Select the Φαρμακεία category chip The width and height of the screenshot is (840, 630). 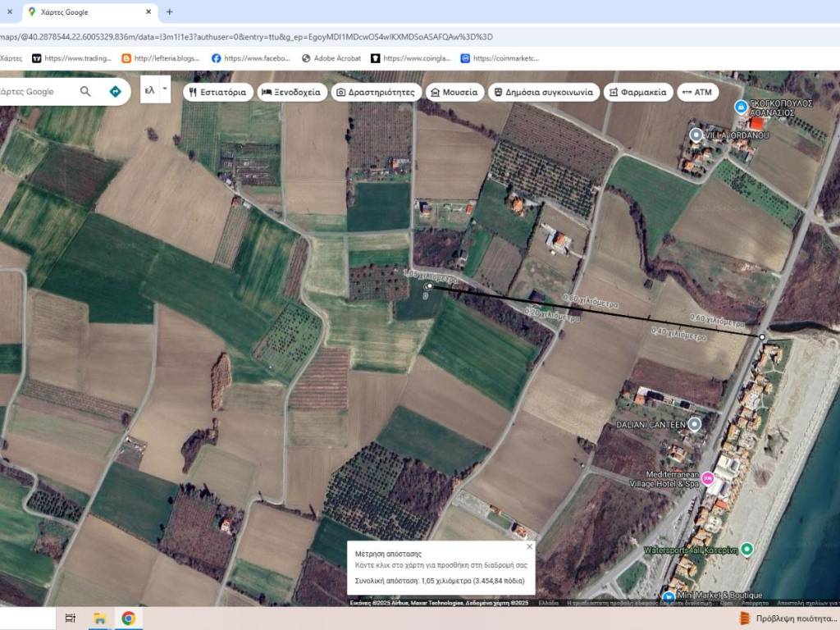coord(638,92)
